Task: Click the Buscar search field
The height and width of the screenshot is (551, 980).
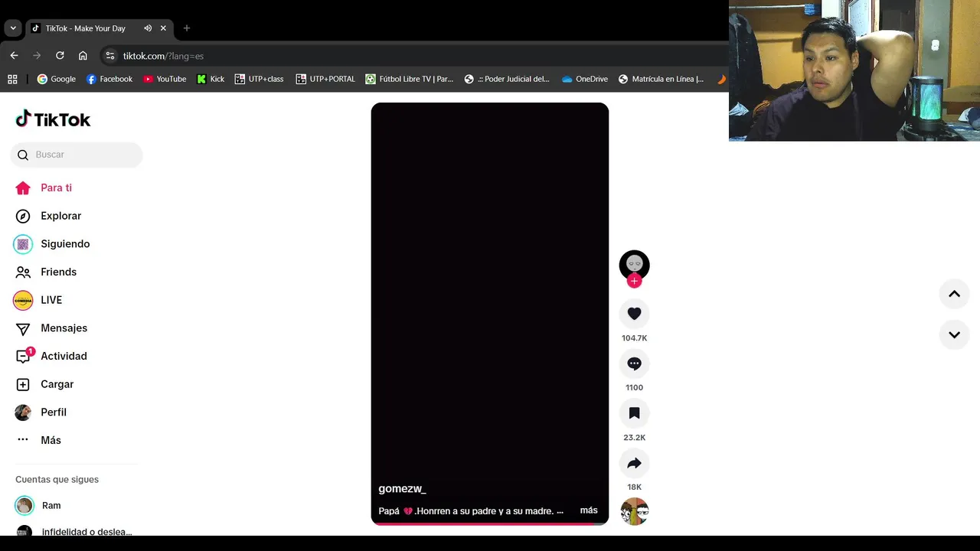Action: click(77, 155)
